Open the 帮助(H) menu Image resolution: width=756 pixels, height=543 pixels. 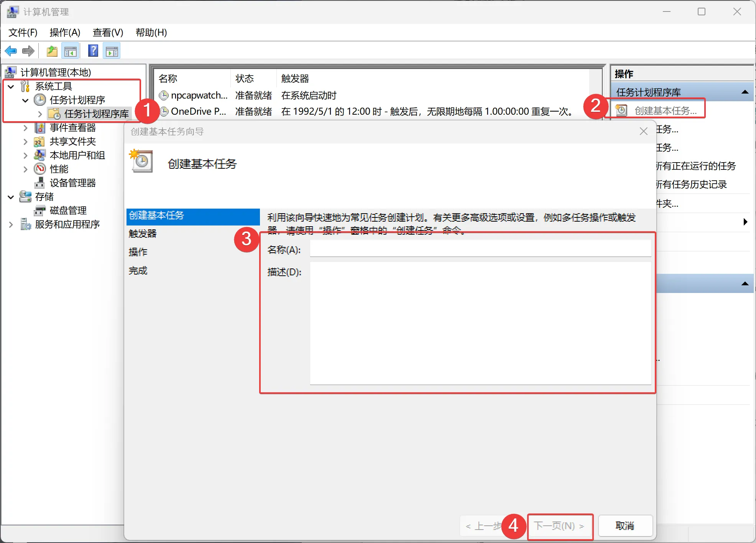[151, 33]
